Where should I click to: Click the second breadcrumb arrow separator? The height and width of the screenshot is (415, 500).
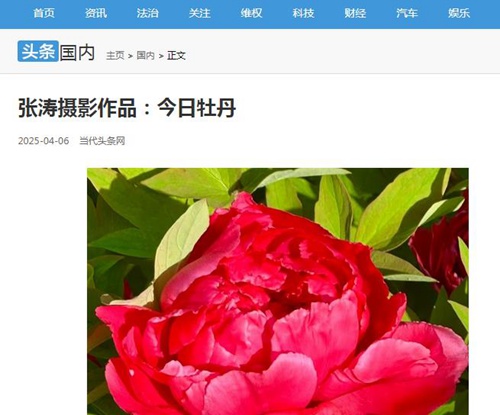coord(161,56)
